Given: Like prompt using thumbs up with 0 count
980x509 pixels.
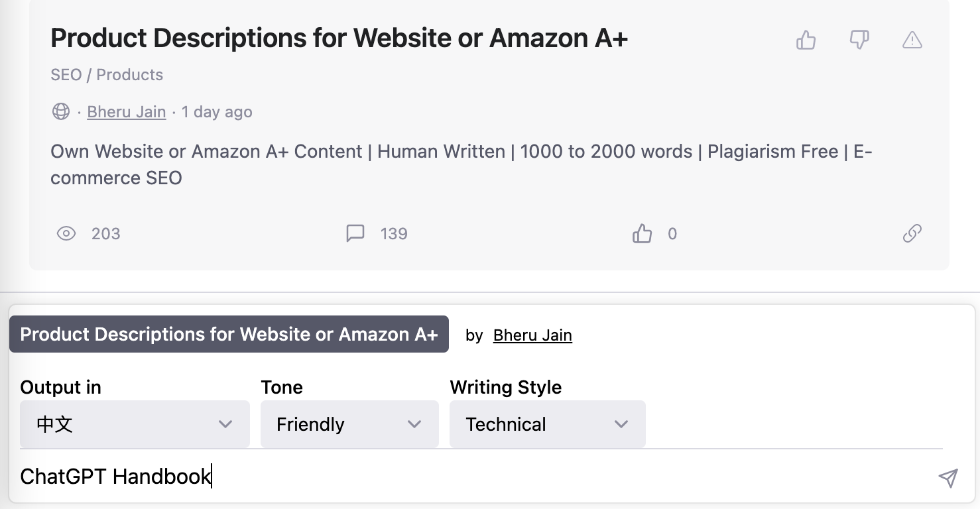Looking at the screenshot, I should (642, 233).
